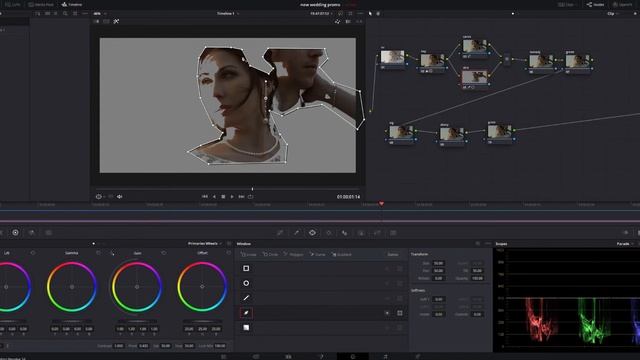Play the viewer clip in reverse
This screenshot has height=360, width=640.
click(x=214, y=197)
